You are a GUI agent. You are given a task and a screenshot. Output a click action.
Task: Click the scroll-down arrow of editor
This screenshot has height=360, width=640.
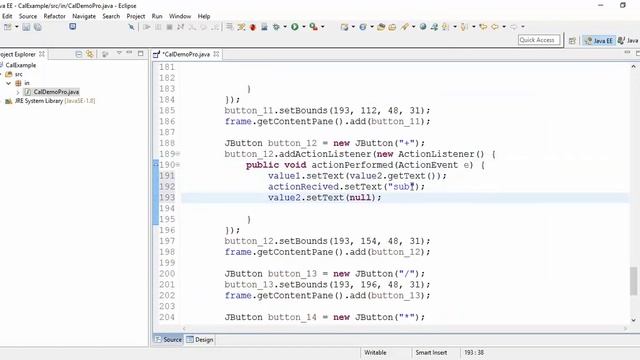[x=633, y=320]
